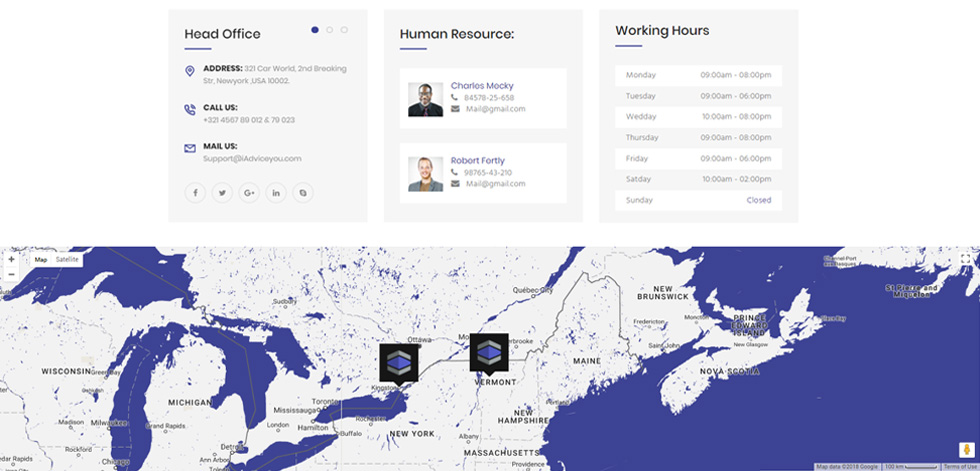This screenshot has width=980, height=471.
Task: Click the Friday working hours row
Action: point(698,159)
